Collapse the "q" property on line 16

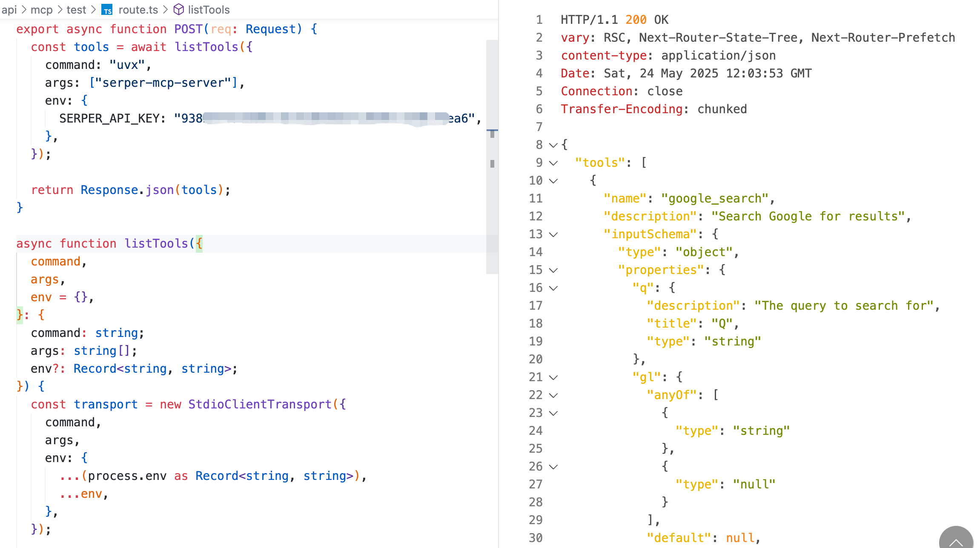tap(553, 288)
